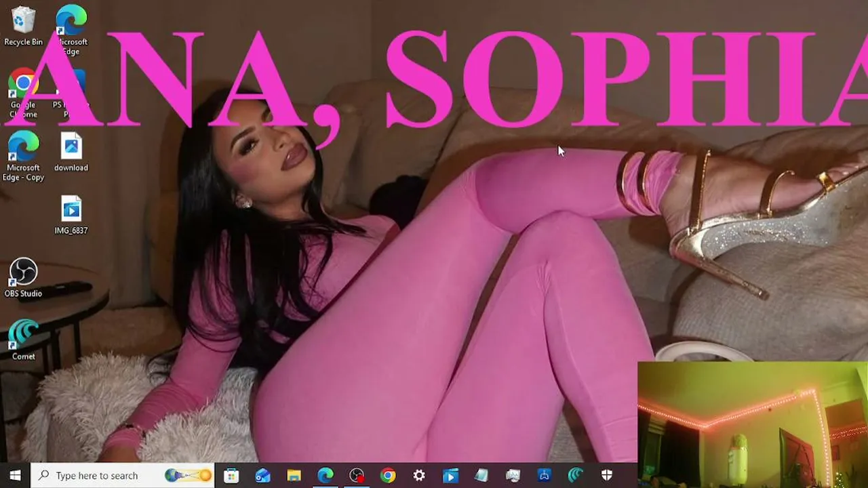Open the PS Remote Play taskbar icon

[x=545, y=476]
